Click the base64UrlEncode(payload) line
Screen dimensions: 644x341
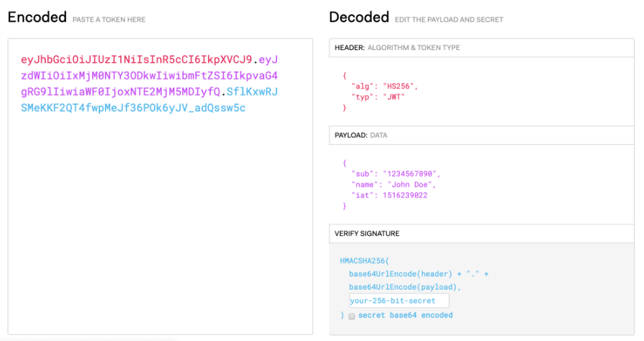[405, 287]
